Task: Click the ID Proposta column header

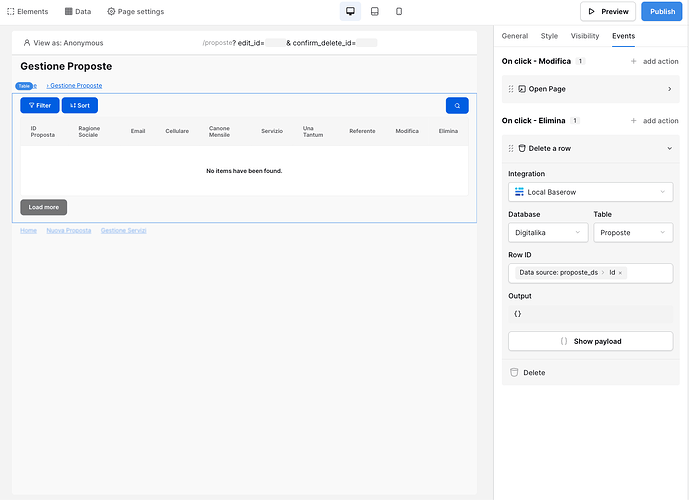Action: [x=43, y=131]
